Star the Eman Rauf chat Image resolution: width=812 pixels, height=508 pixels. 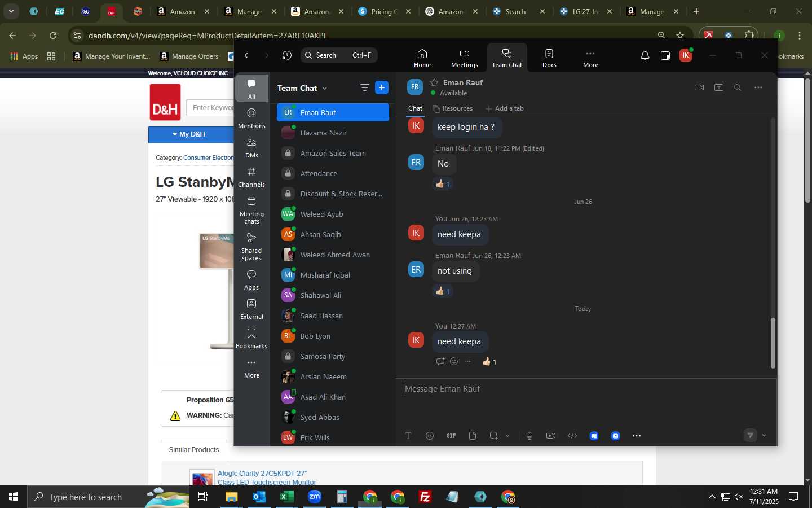click(x=434, y=82)
